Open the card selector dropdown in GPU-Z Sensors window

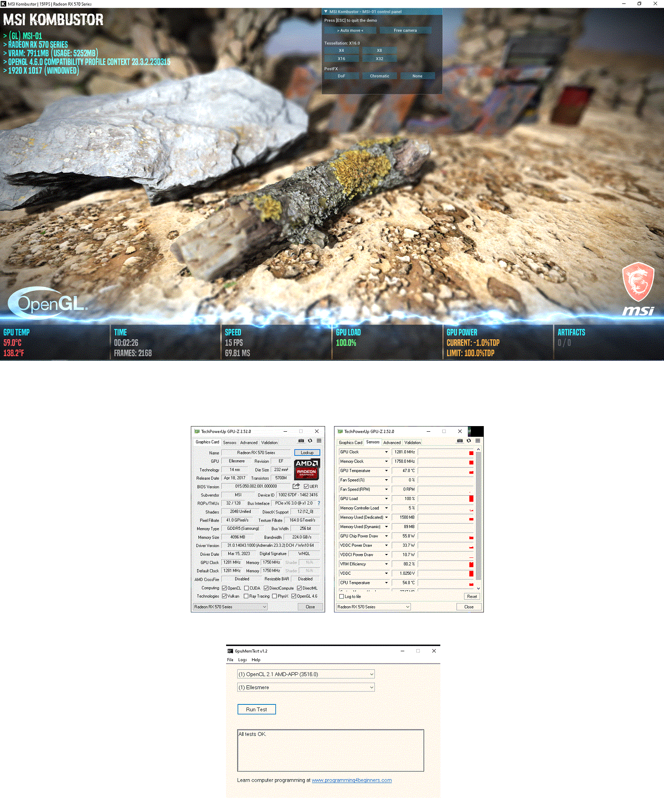[373, 607]
